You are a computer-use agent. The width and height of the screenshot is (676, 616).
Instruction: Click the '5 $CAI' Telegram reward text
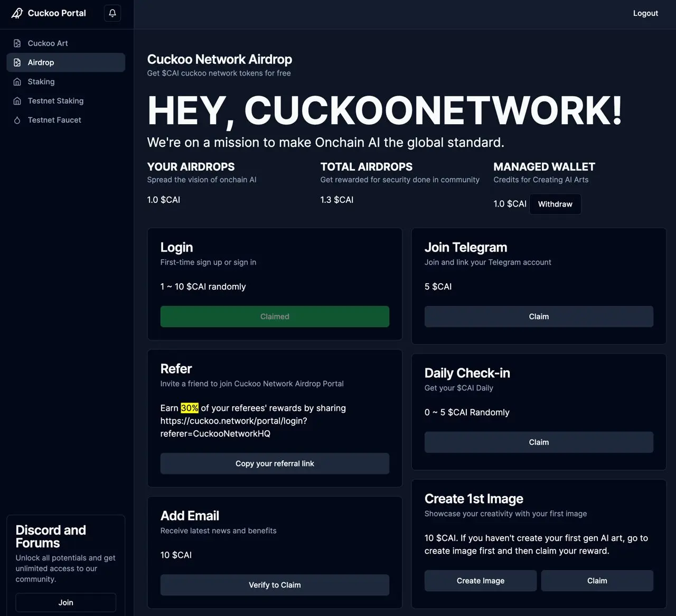438,286
